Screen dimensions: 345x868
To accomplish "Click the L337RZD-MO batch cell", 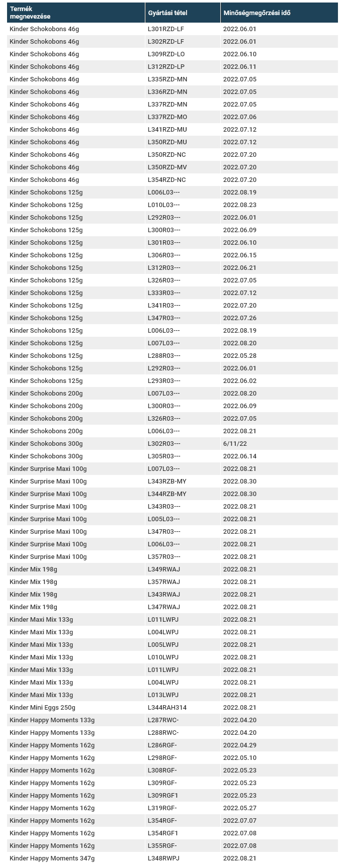I will [x=167, y=117].
